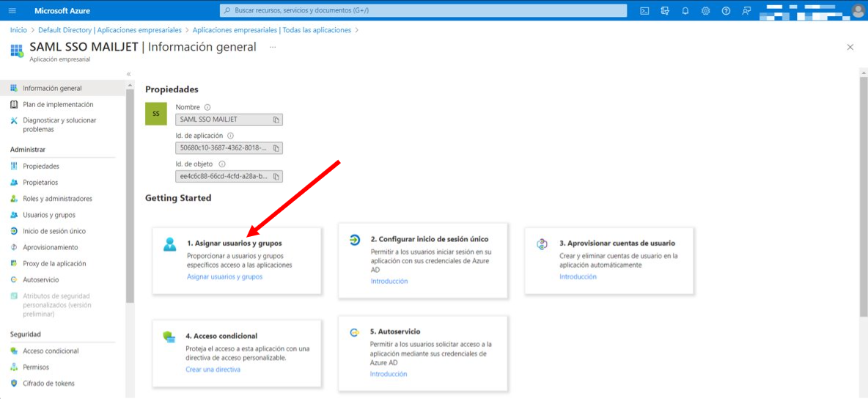The image size is (868, 399).
Task: Click the sidebar vertical scrollbar
Action: pyautogui.click(x=130, y=195)
